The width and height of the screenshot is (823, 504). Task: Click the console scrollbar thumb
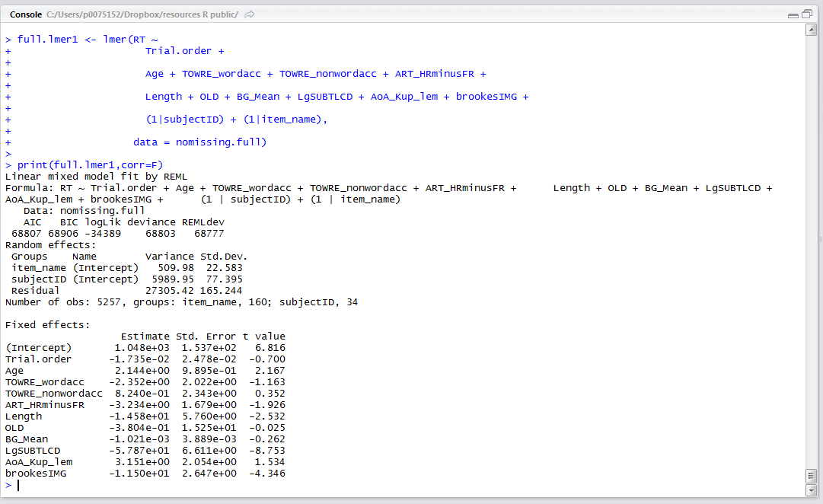click(x=812, y=475)
